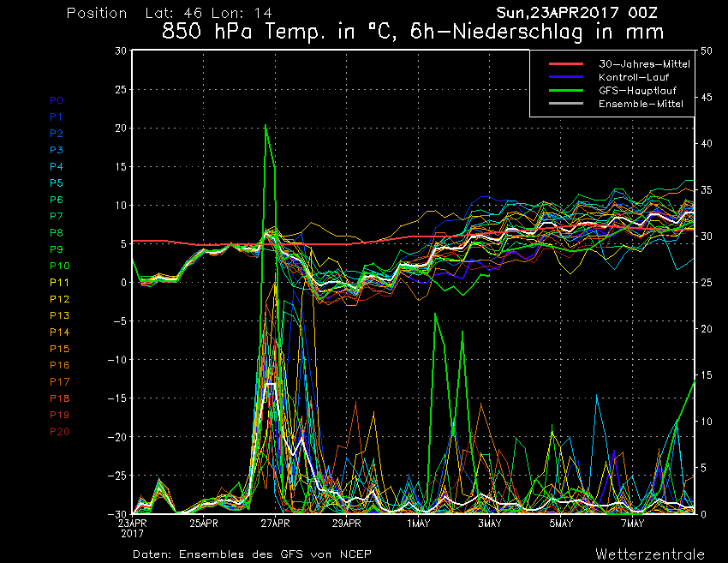Click the P0 ensemble member label

pos(57,100)
